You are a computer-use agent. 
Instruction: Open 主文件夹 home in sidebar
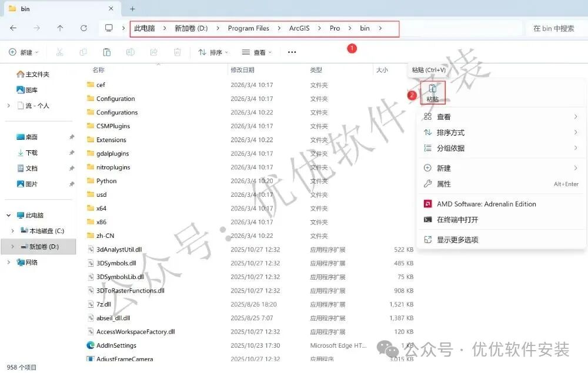click(x=33, y=74)
